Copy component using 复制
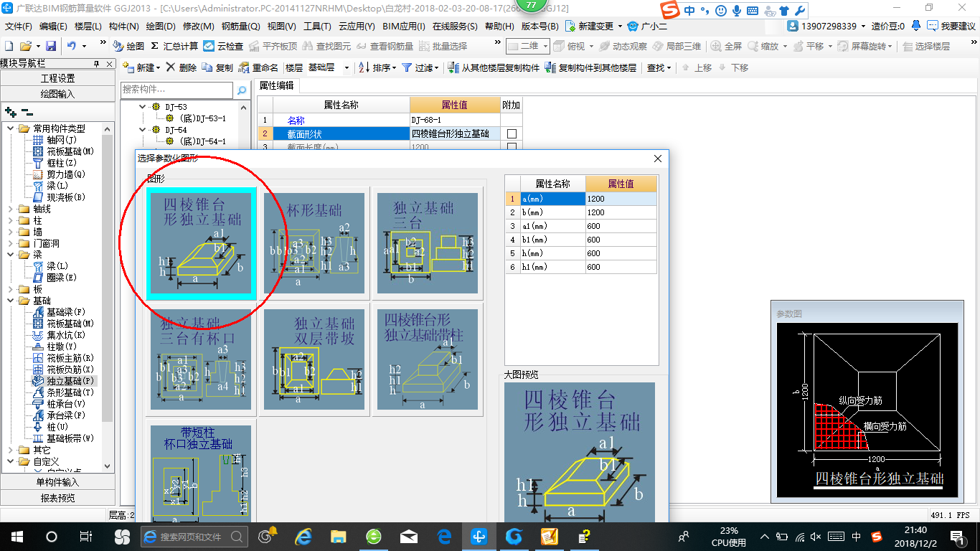This screenshot has height=551, width=980. 217,67
